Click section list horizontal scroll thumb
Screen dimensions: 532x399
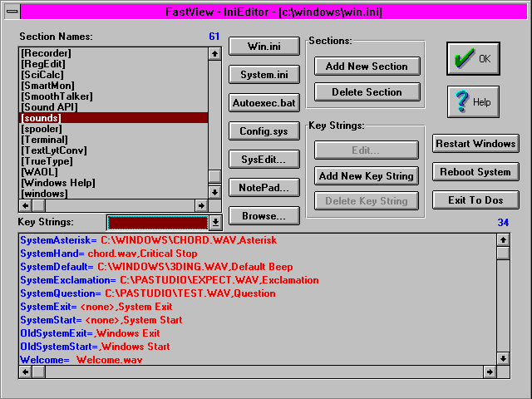(x=39, y=205)
